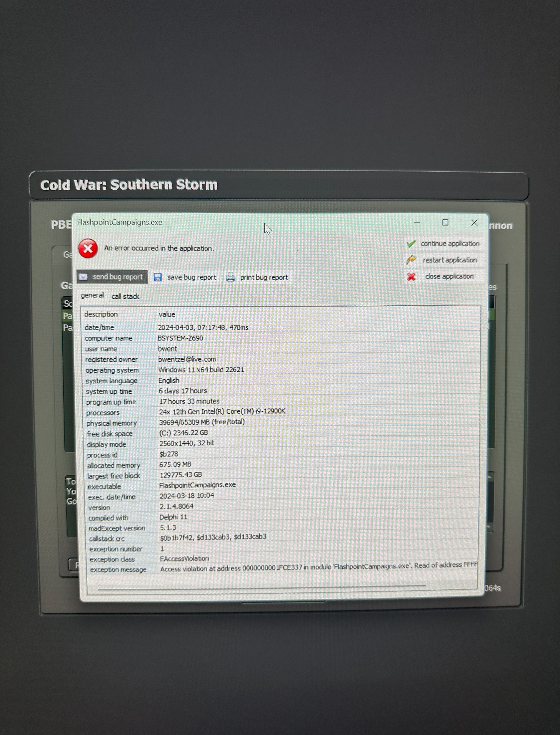Click the green checkmark continue icon
Image resolution: width=560 pixels, height=735 pixels.
[411, 244]
